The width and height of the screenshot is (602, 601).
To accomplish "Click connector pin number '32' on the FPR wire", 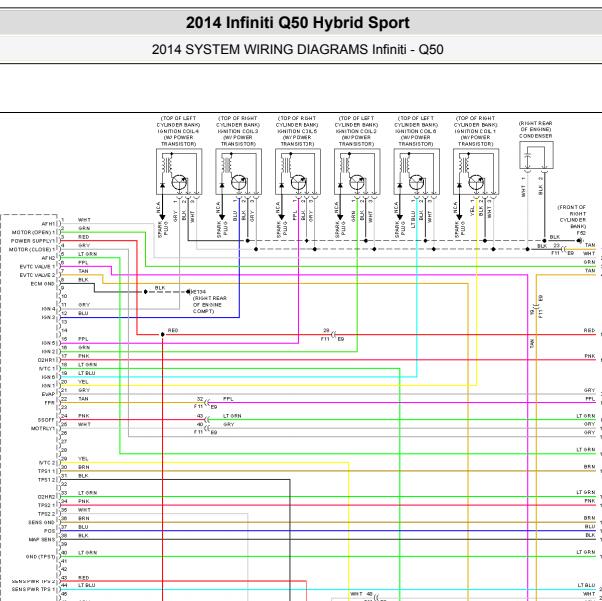I will (200, 399).
